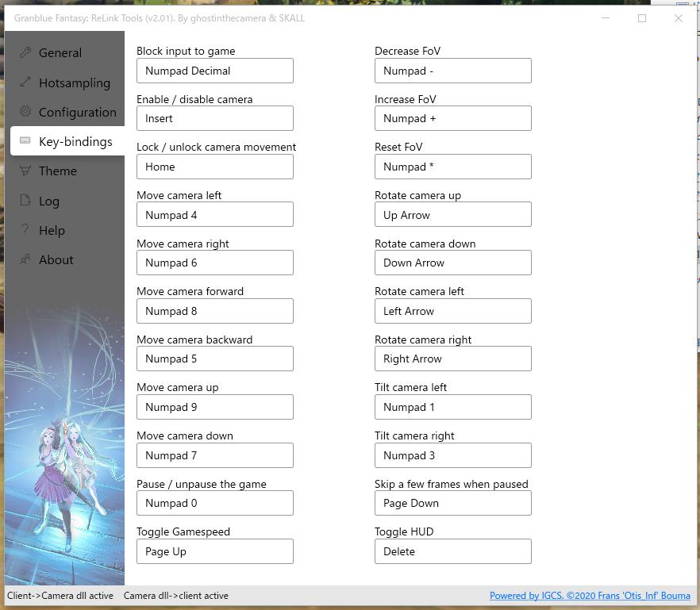Click the Help question mark icon
Screen dimensions: 700x610
pos(25,230)
